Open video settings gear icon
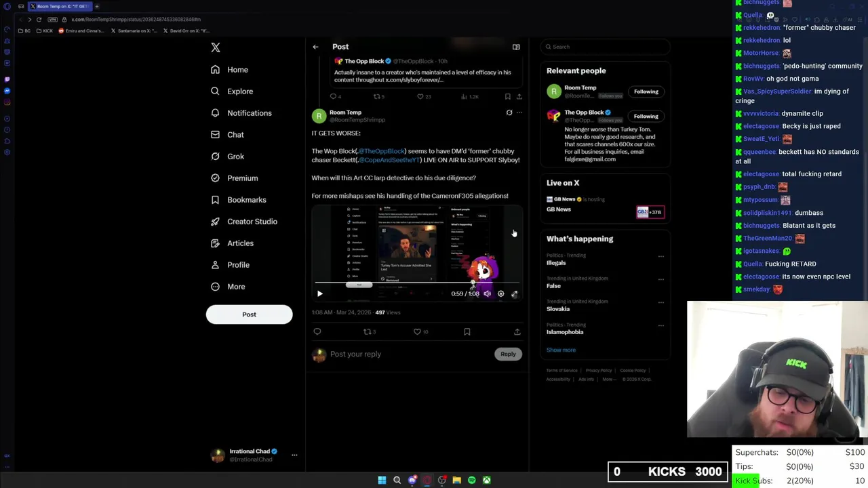 coord(500,294)
